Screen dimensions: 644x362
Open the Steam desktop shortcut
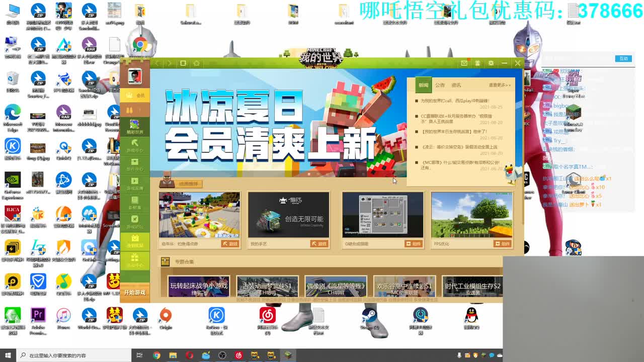coord(369,319)
